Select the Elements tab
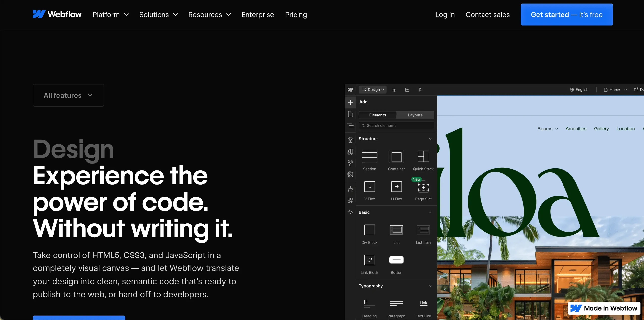644x320 pixels. (x=377, y=115)
